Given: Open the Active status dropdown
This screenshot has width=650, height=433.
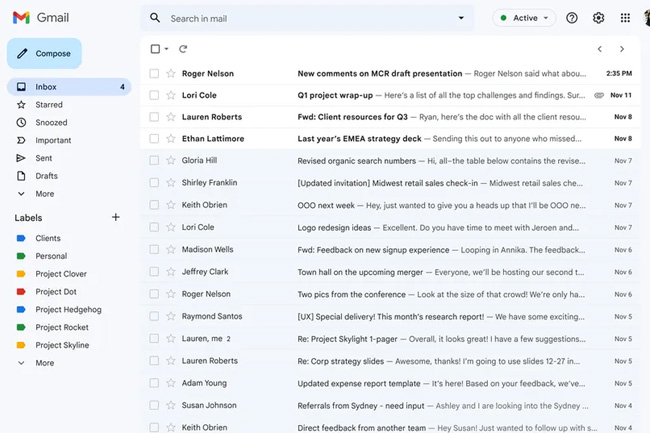Looking at the screenshot, I should coord(524,18).
